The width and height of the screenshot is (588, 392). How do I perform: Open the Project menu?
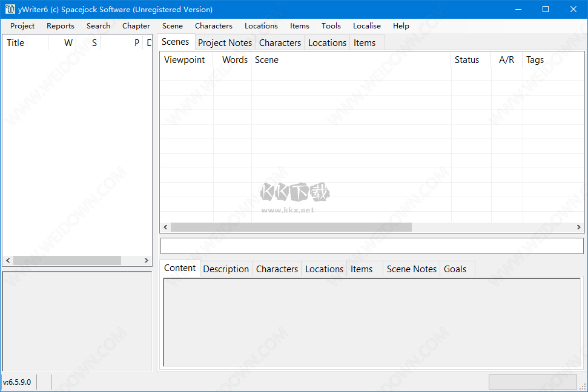22,26
